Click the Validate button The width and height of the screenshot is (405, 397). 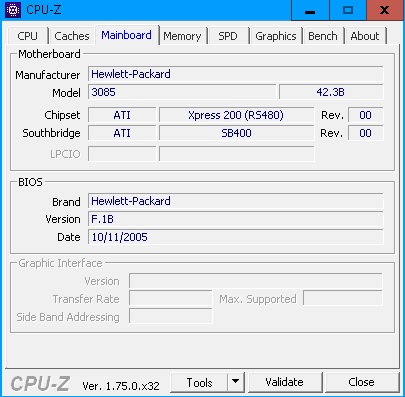click(x=284, y=382)
